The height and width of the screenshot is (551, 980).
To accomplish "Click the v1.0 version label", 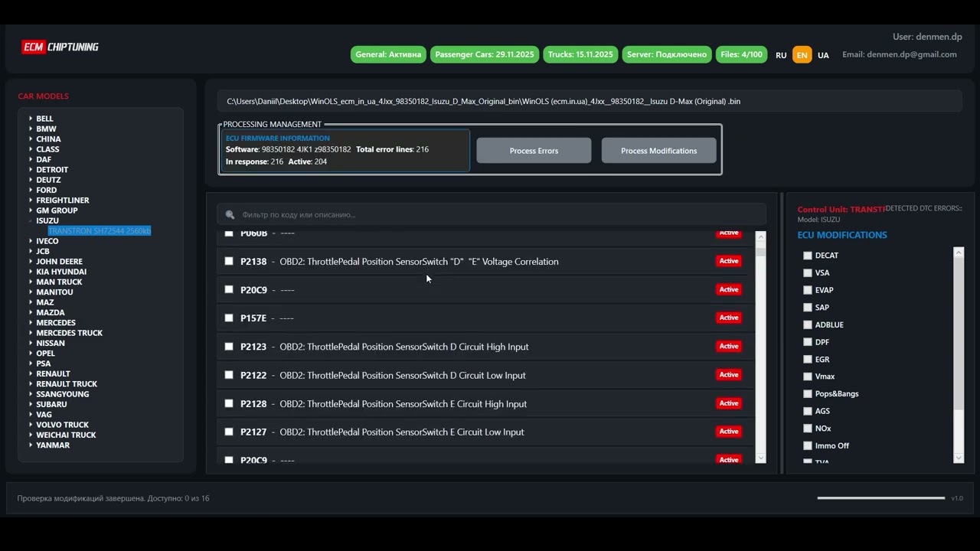I will click(x=957, y=498).
